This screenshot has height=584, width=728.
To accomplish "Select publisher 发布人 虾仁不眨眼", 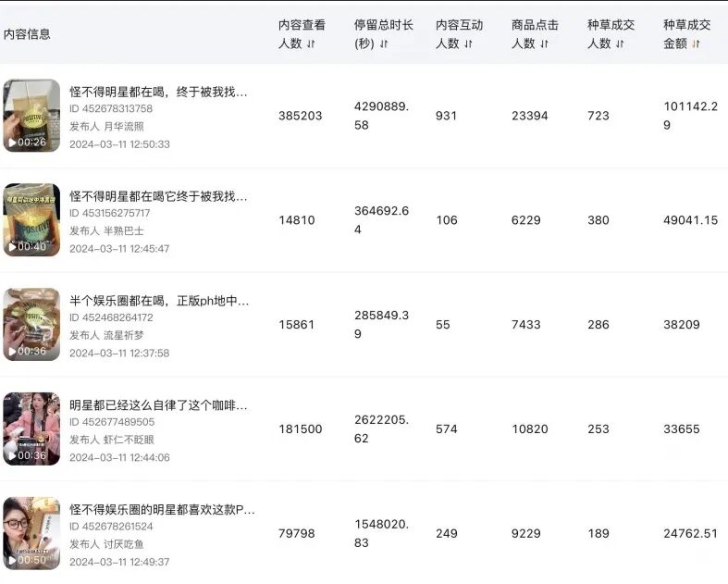I will [x=112, y=440].
